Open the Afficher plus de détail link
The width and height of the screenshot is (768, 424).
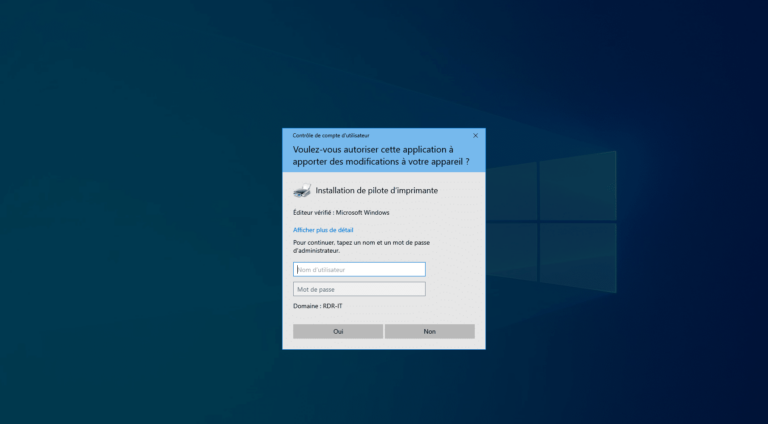323,230
